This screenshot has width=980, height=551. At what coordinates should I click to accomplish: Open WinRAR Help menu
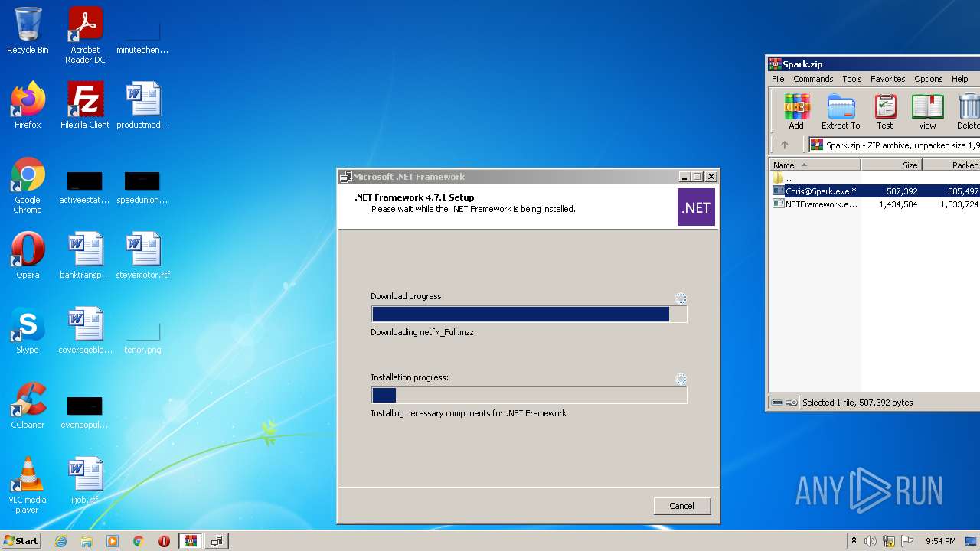point(960,79)
